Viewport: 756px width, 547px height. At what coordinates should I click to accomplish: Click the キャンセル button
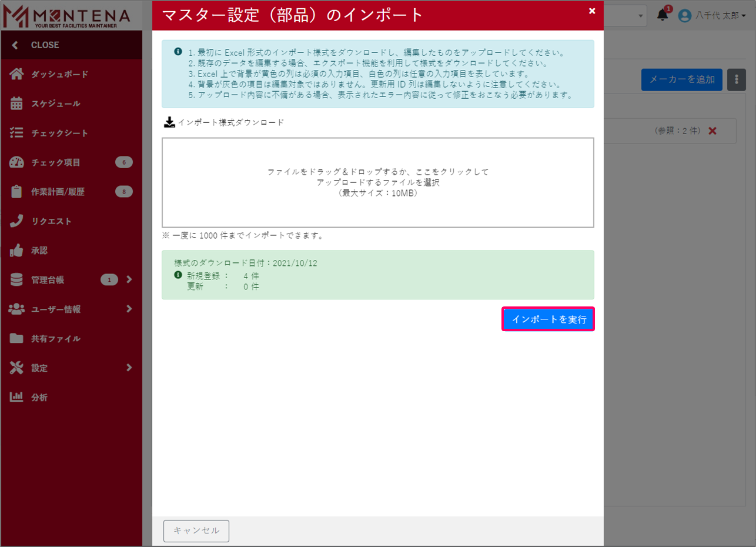point(196,531)
